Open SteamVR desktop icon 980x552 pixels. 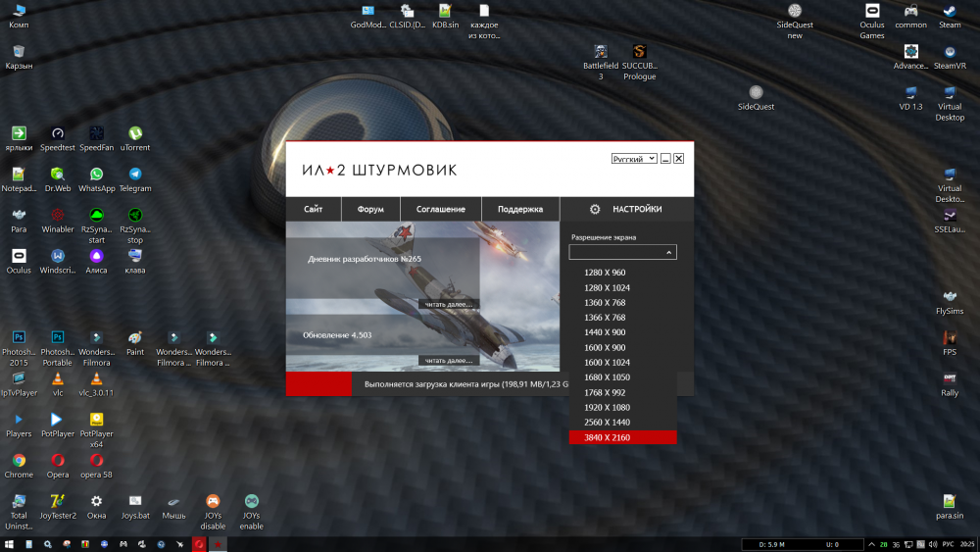coord(950,57)
